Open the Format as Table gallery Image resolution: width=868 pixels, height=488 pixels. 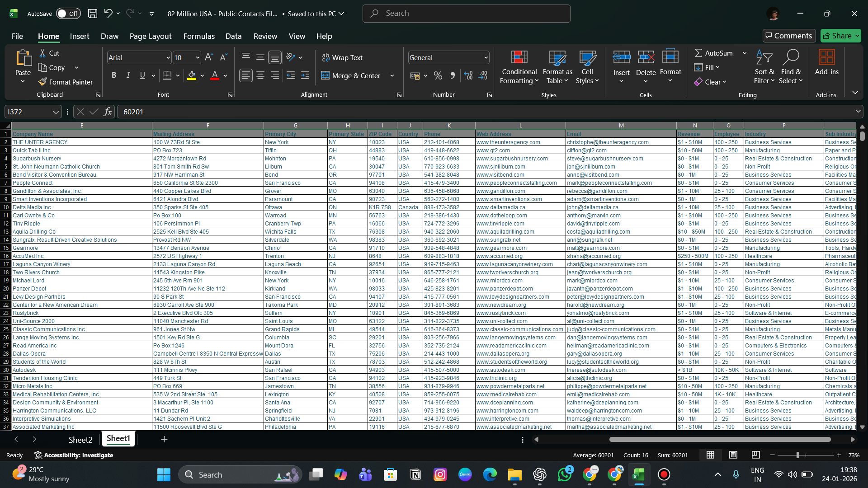557,67
